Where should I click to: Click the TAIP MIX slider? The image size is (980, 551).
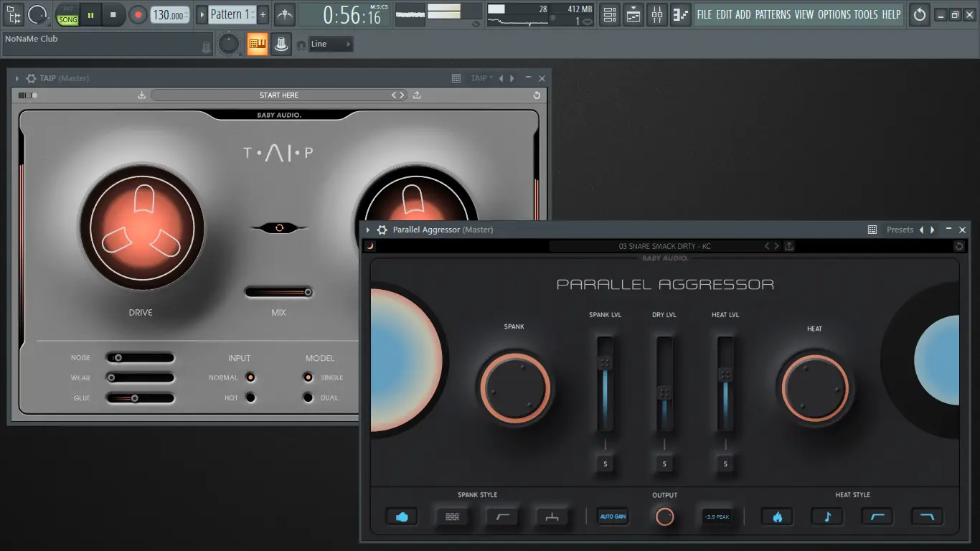pyautogui.click(x=279, y=292)
